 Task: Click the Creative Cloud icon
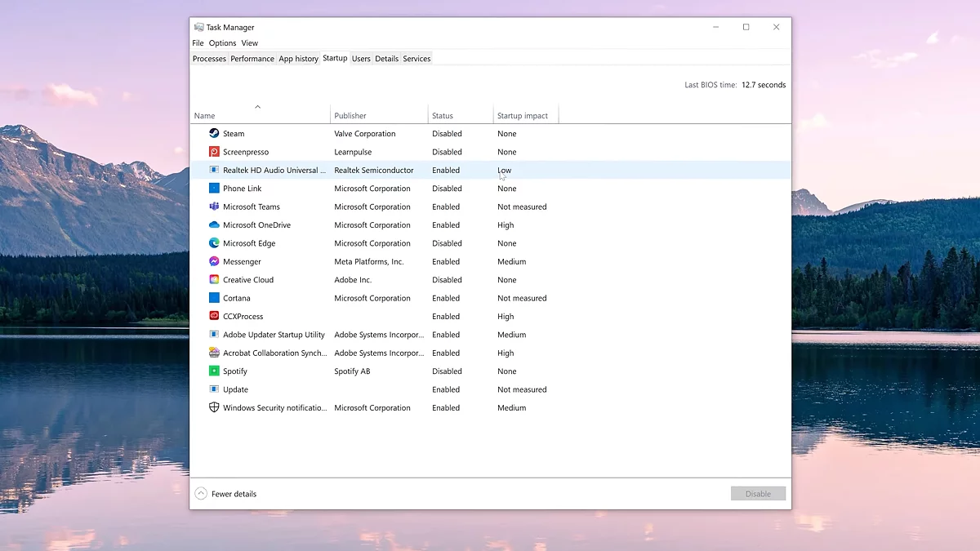point(215,279)
